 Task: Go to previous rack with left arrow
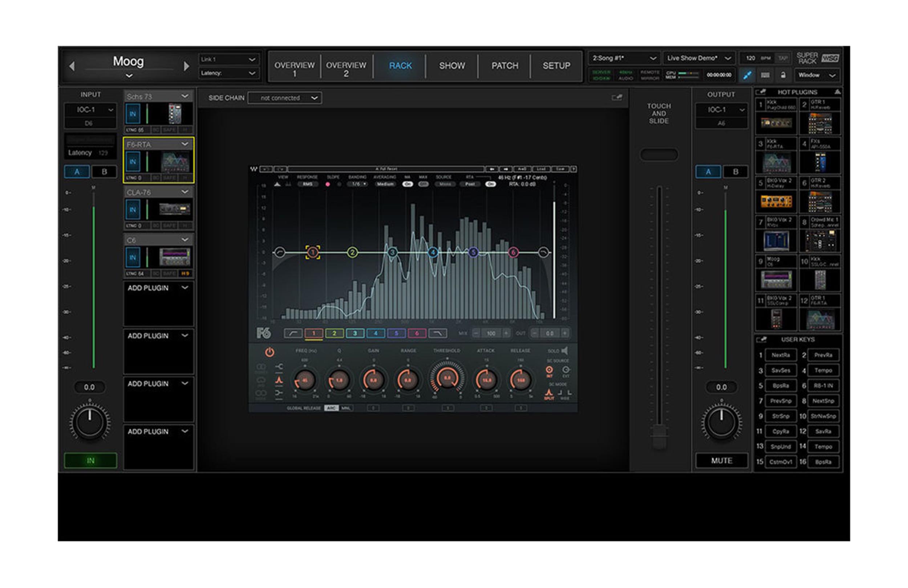click(72, 66)
